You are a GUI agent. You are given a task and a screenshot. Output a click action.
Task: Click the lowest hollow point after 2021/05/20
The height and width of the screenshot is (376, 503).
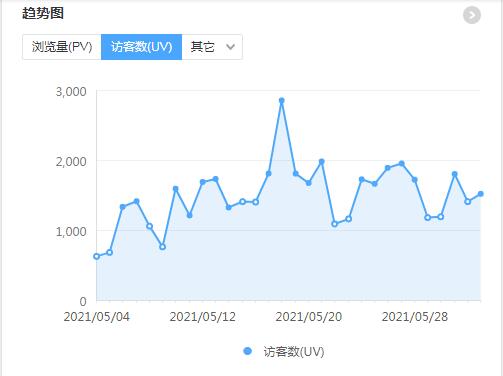click(335, 224)
